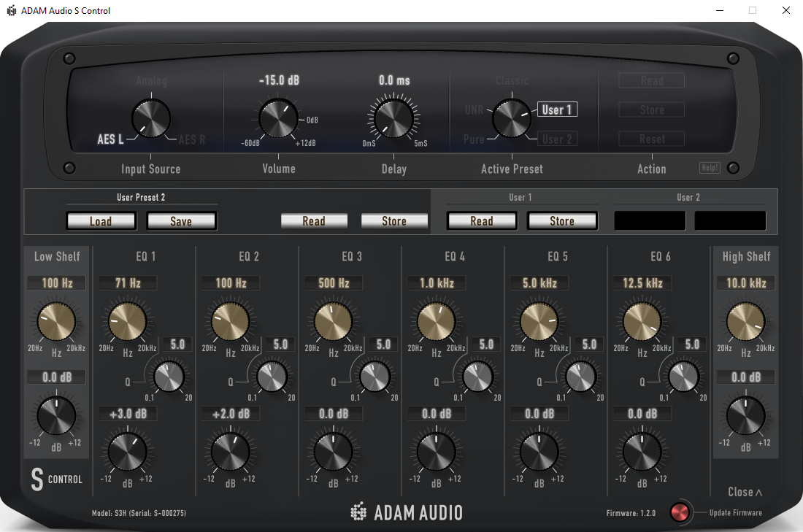Click the first black button under User 2
803x532 pixels.
[x=650, y=220]
